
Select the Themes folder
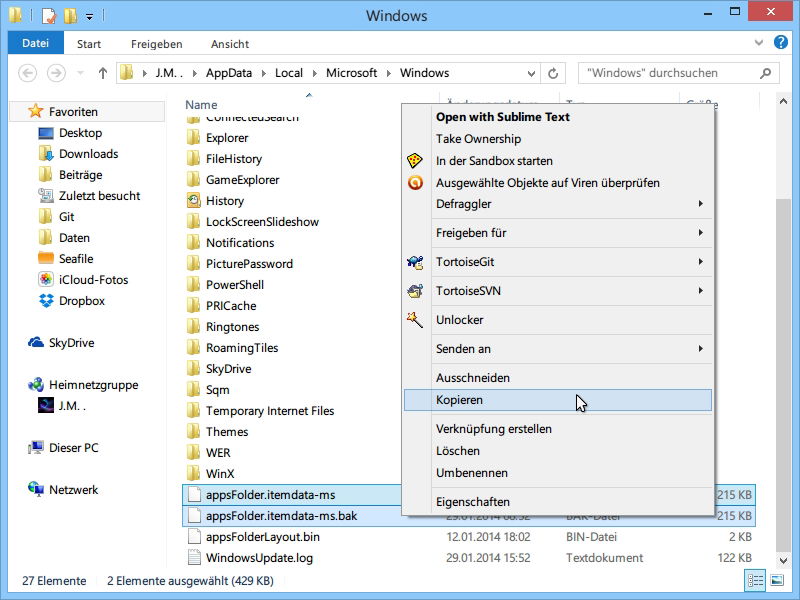(x=227, y=432)
